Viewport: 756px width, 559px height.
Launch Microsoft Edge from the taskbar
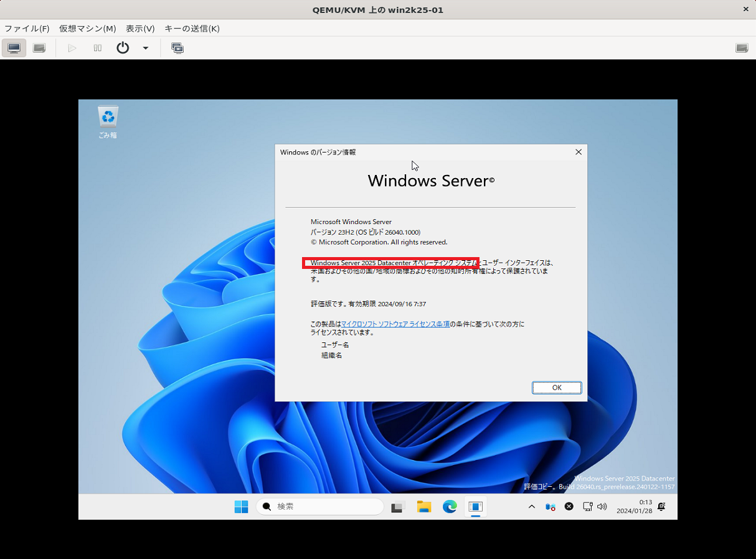pos(450,507)
